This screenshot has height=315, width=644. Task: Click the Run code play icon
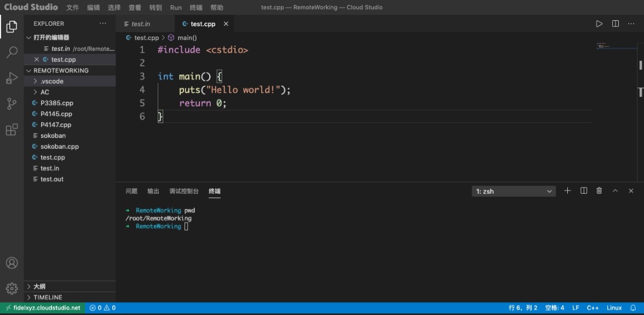(599, 24)
